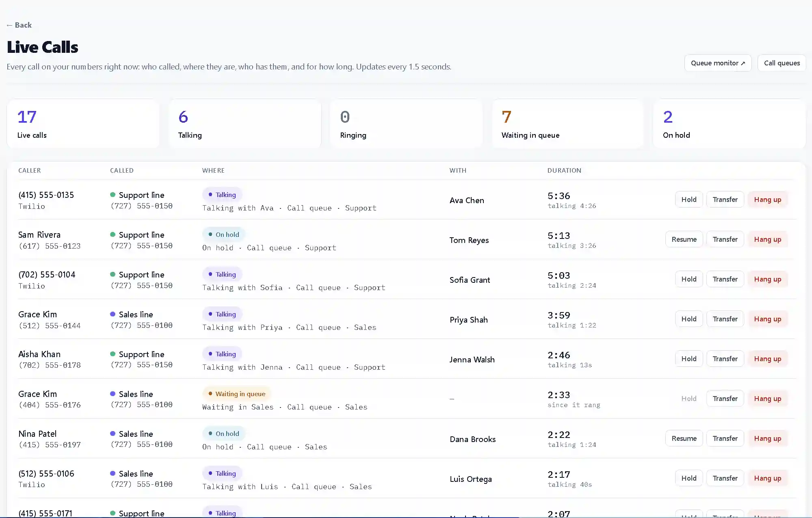
Task: Click the WITH column header
Action: [x=458, y=171]
